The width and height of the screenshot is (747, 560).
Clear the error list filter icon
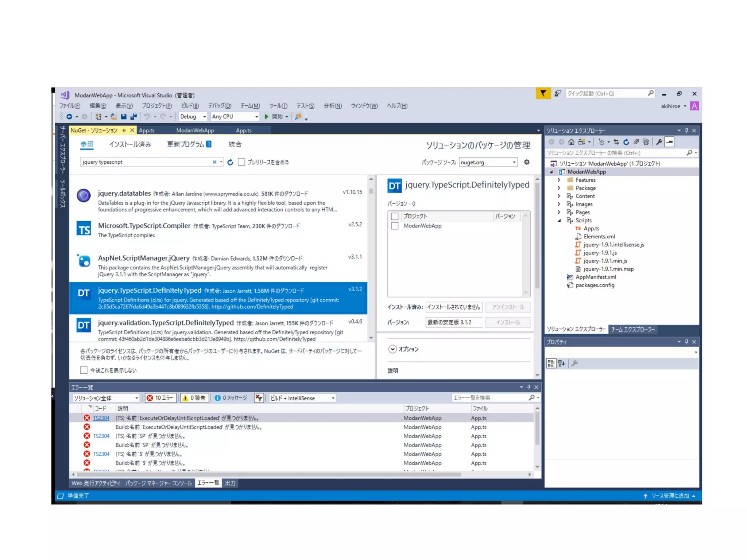pyautogui.click(x=259, y=398)
